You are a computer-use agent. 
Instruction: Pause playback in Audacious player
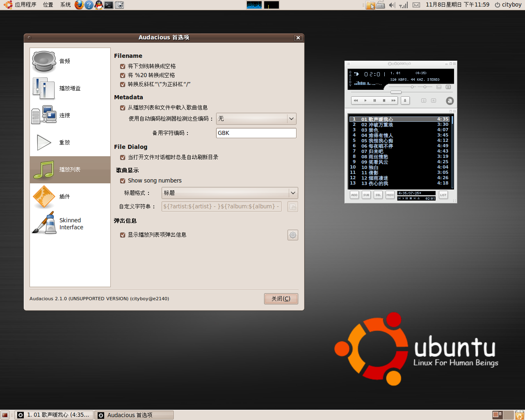tap(374, 100)
